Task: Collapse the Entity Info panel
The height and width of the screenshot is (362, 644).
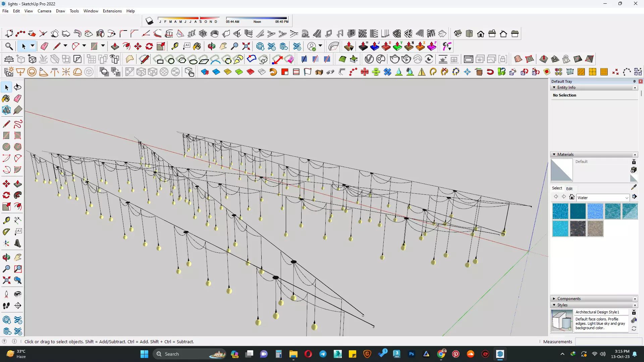Action: click(x=554, y=87)
